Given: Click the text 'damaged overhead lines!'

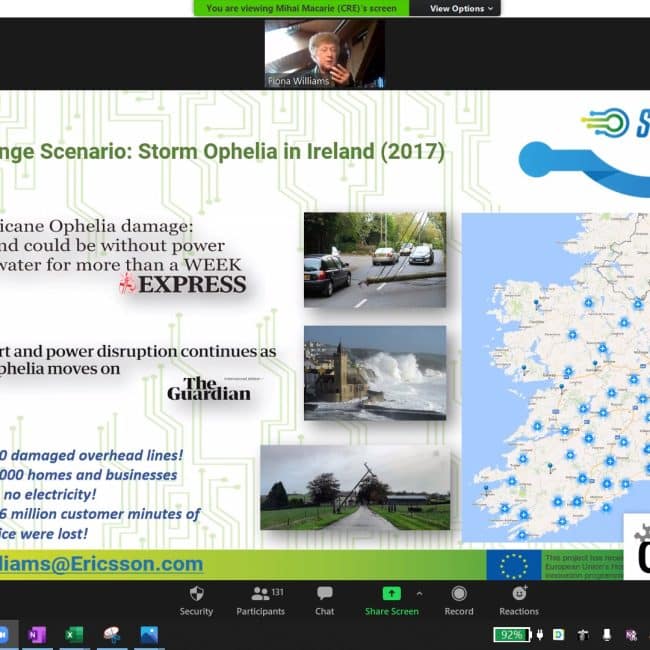Looking at the screenshot, I should pos(97,455).
